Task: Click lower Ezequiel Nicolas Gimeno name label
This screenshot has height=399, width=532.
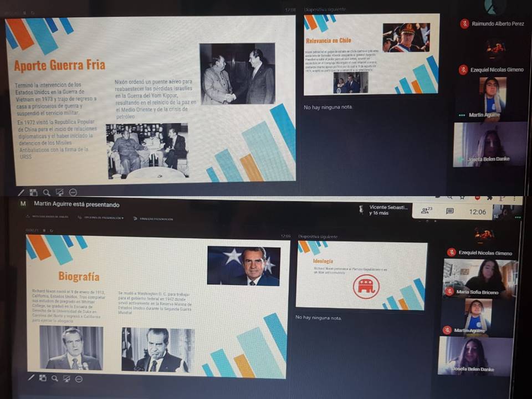Action: point(485,253)
